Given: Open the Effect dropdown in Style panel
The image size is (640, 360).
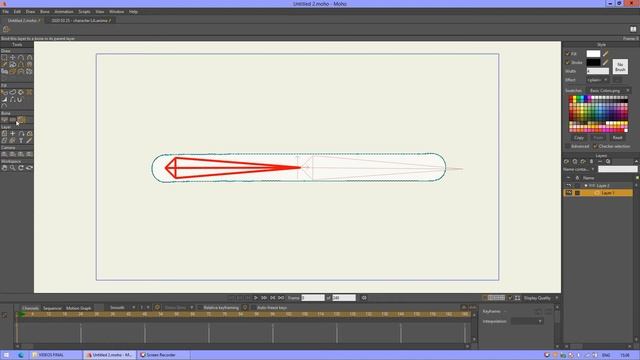Looking at the screenshot, I should (x=598, y=80).
